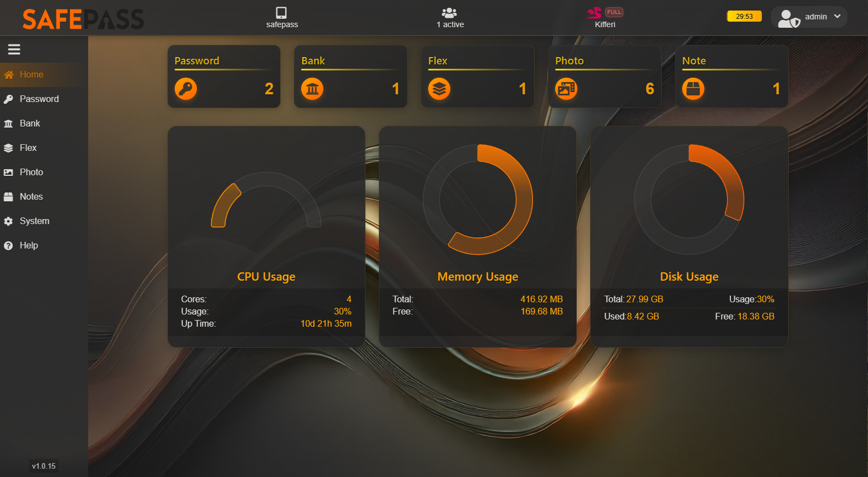Click the safepass device icon in header
This screenshot has height=477, width=868.
coord(282,13)
